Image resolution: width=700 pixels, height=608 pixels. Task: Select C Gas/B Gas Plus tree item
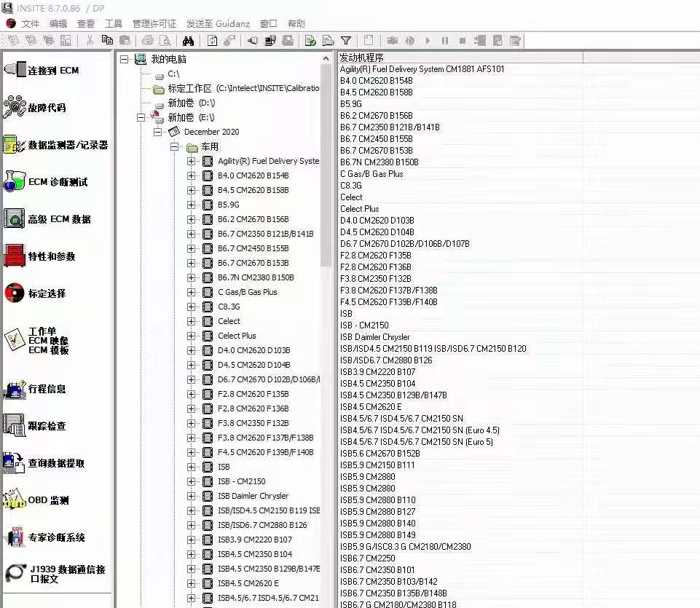pos(248,292)
